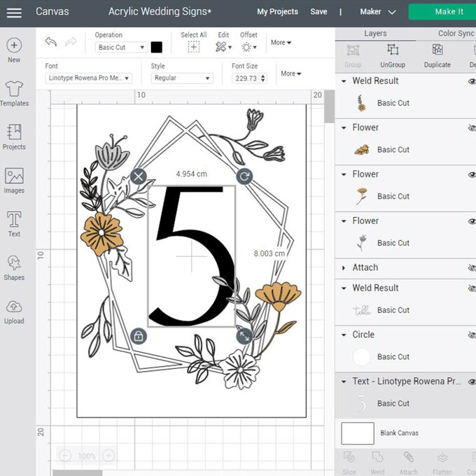Viewport: 476px width, 476px height.
Task: Open the Images library
Action: click(14, 180)
